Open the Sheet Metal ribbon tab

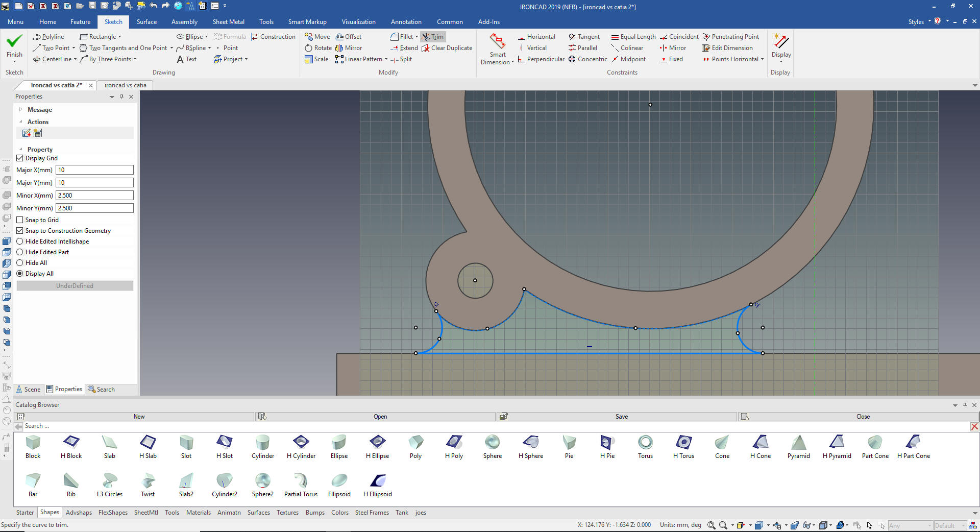(228, 22)
